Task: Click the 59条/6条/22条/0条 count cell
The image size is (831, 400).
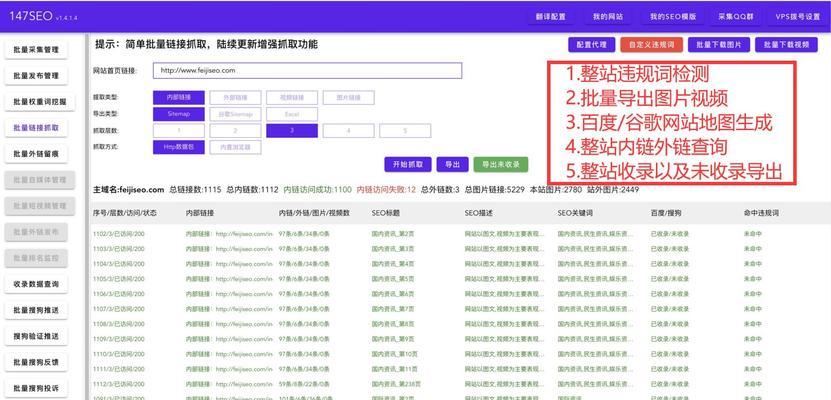Action: tap(304, 384)
